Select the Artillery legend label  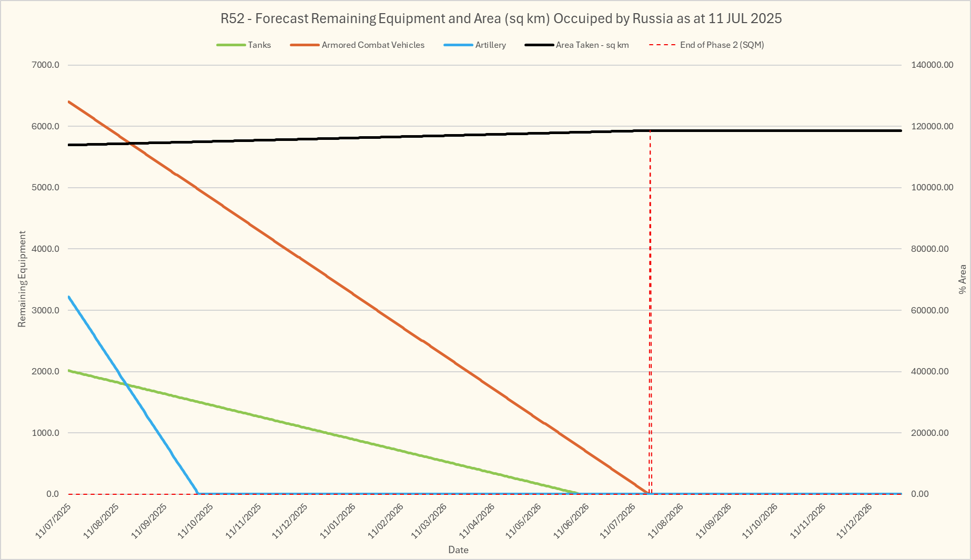490,45
